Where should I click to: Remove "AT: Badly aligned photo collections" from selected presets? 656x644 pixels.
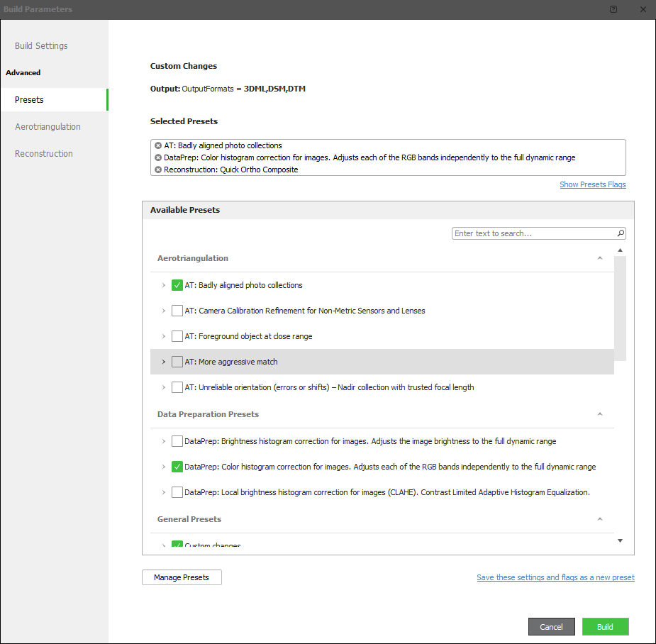click(x=157, y=145)
